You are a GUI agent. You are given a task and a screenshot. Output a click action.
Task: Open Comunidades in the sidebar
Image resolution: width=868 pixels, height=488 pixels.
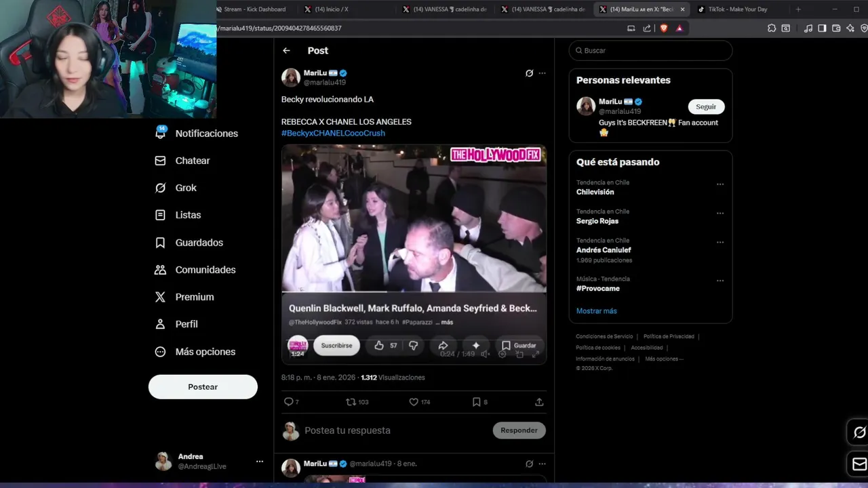pos(195,270)
